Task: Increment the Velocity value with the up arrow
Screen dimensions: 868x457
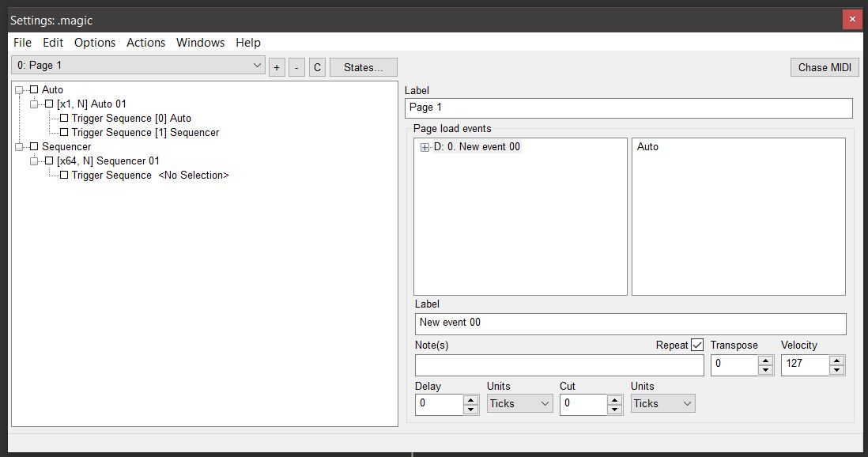Action: pos(836,360)
